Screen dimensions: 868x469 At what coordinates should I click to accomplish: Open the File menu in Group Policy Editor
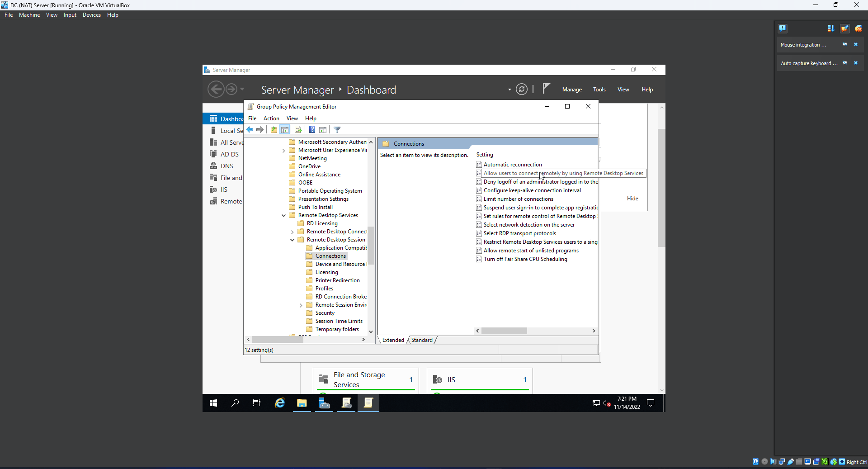point(252,118)
